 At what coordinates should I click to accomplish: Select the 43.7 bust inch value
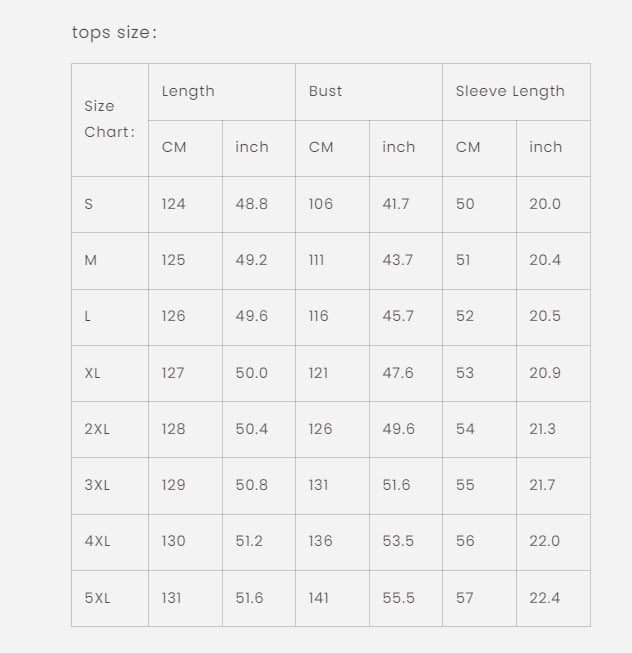[397, 260]
